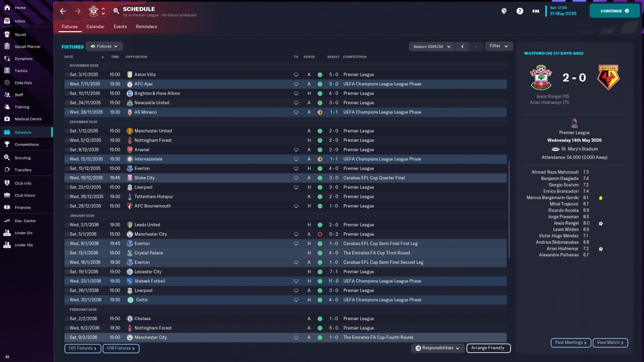Switch to the Events tab
The width and height of the screenshot is (644, 362).
pyautogui.click(x=120, y=27)
